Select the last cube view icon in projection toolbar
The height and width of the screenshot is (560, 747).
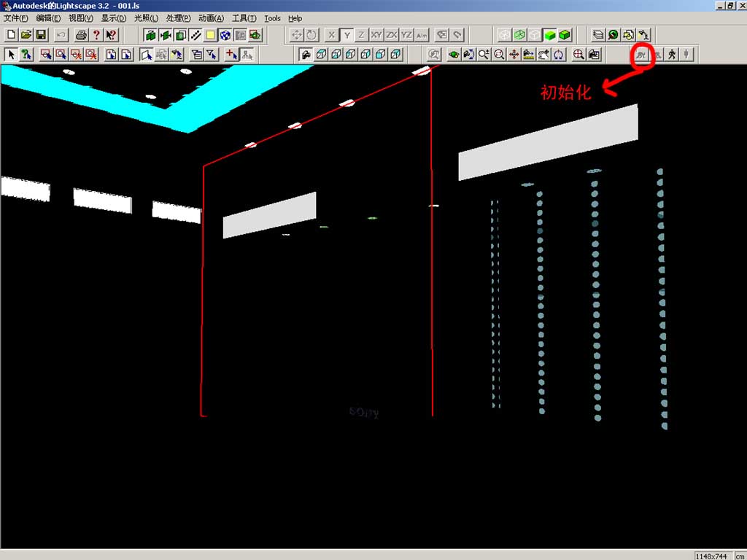395,54
